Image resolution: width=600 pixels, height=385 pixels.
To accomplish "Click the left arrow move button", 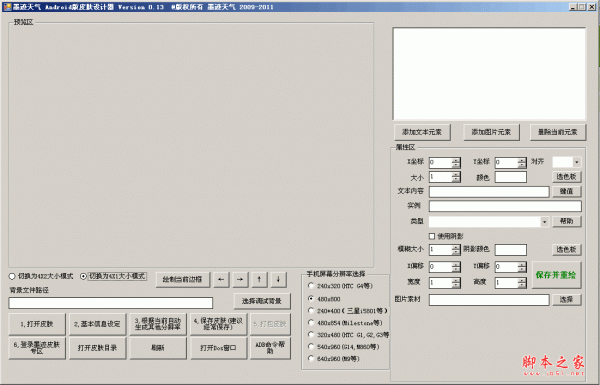I will (221, 279).
